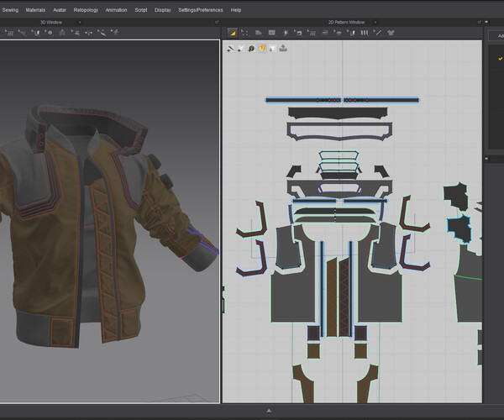Click the diagonal line tool left of t-shirt icon

tap(378, 33)
